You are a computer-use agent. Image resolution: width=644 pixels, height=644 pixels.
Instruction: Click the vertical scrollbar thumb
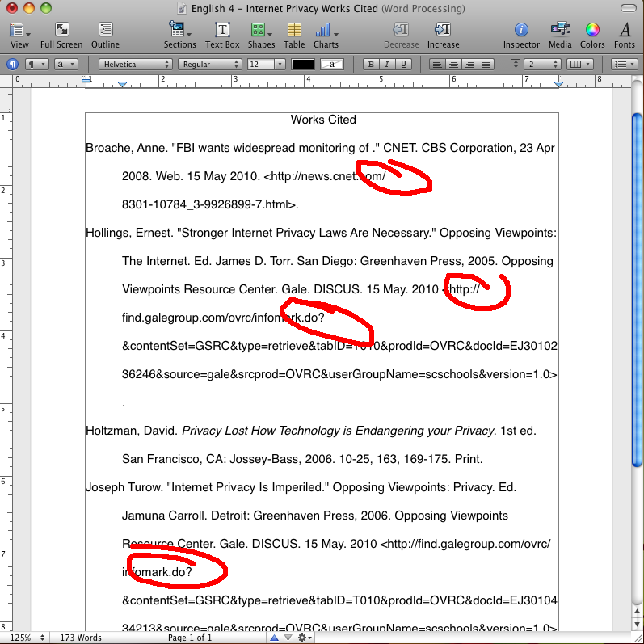point(637,289)
